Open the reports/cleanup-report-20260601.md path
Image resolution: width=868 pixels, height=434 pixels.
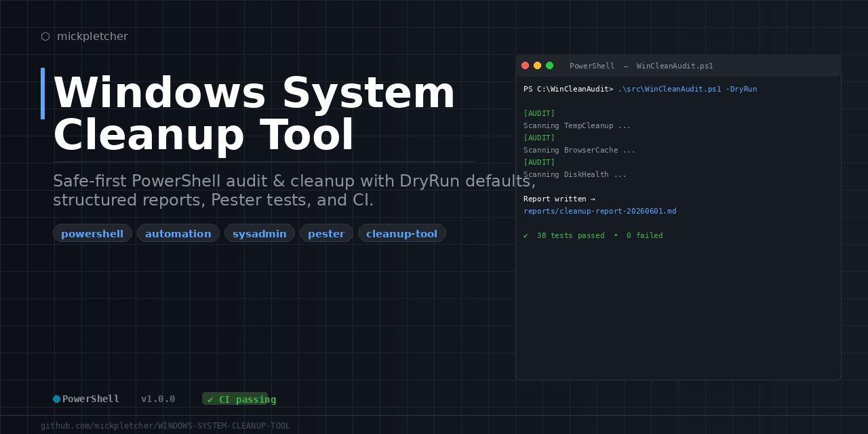tap(600, 211)
